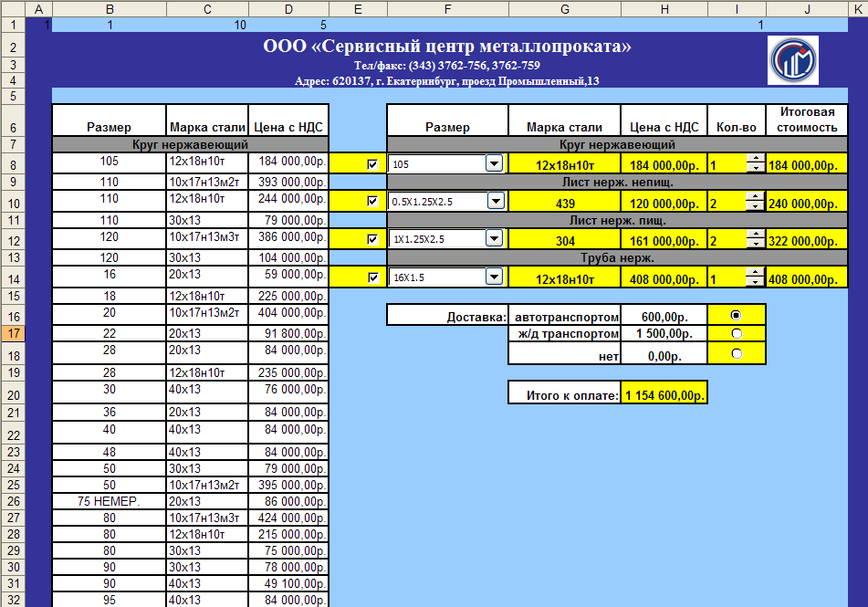Click the company logo image
The width and height of the screenshot is (868, 607).
(x=793, y=60)
